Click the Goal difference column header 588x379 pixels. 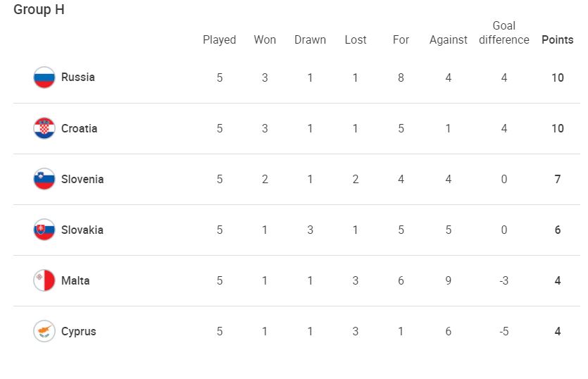point(503,33)
